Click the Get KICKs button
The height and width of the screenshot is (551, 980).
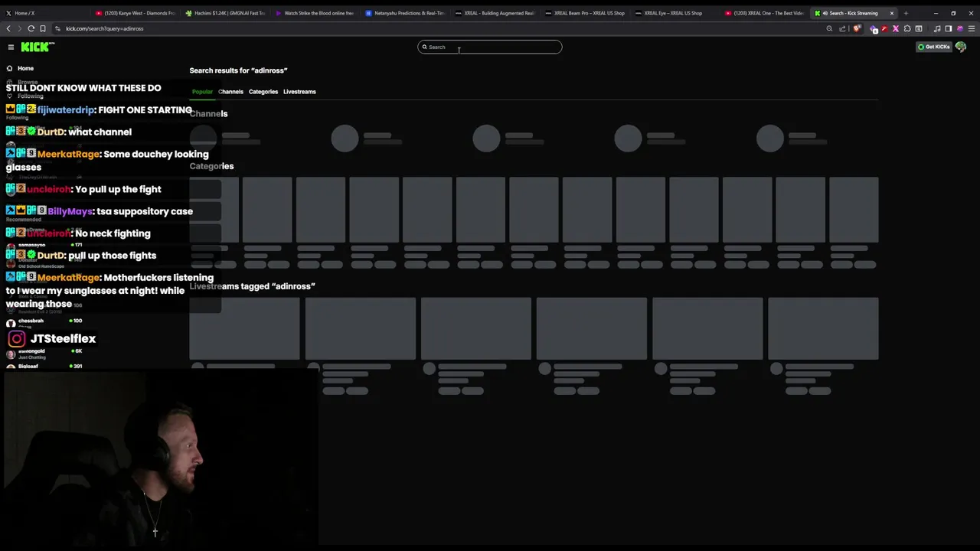[934, 47]
